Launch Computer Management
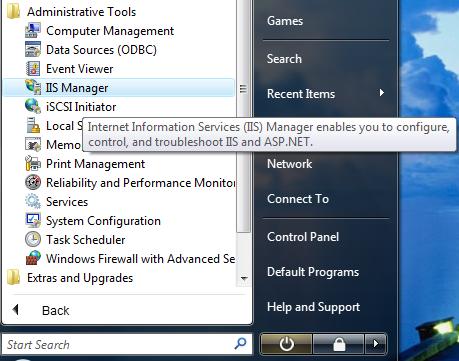The height and width of the screenshot is (361, 459). click(x=110, y=31)
